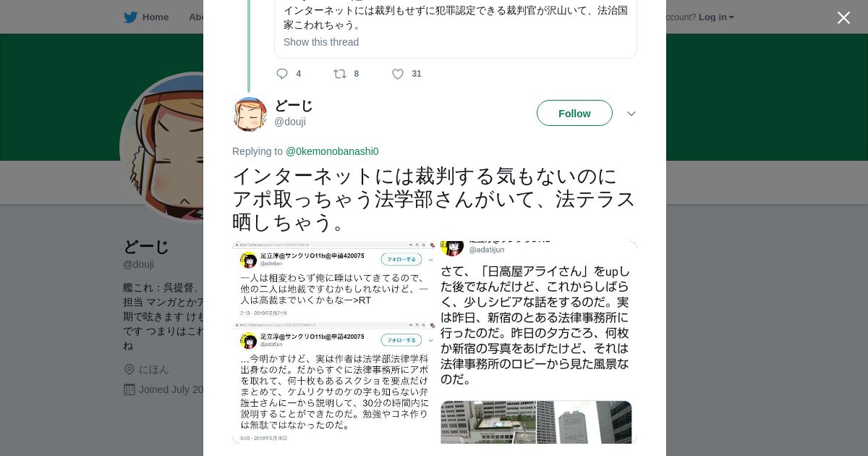Open @0kemonobanashi0 mention link
The image size is (868, 456).
[332, 151]
